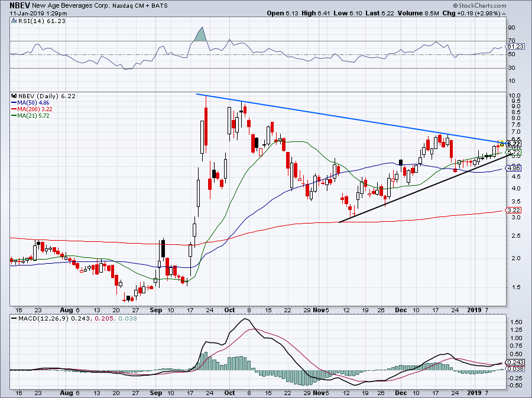Click the Low 6.10 quote value
The height and width of the screenshot is (398, 532).
(x=348, y=13)
